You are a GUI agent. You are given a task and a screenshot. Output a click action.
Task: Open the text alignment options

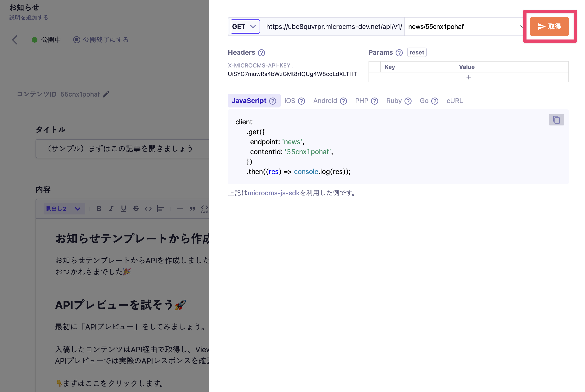161,209
